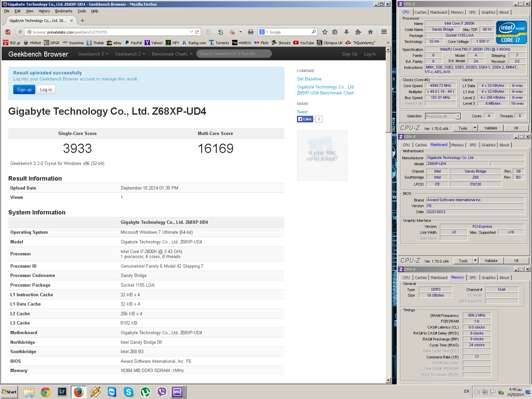Click the Facebook Like button
The height and width of the screenshot is (399, 532).
[x=305, y=119]
